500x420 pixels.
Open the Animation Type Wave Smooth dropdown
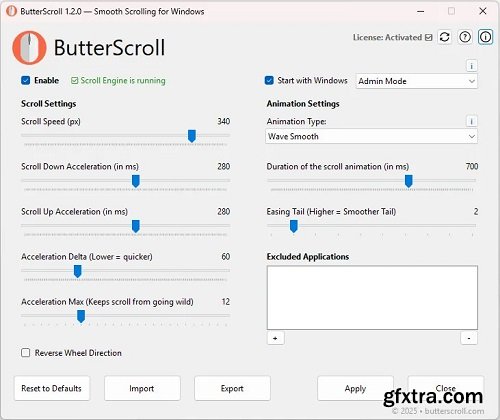(371, 136)
